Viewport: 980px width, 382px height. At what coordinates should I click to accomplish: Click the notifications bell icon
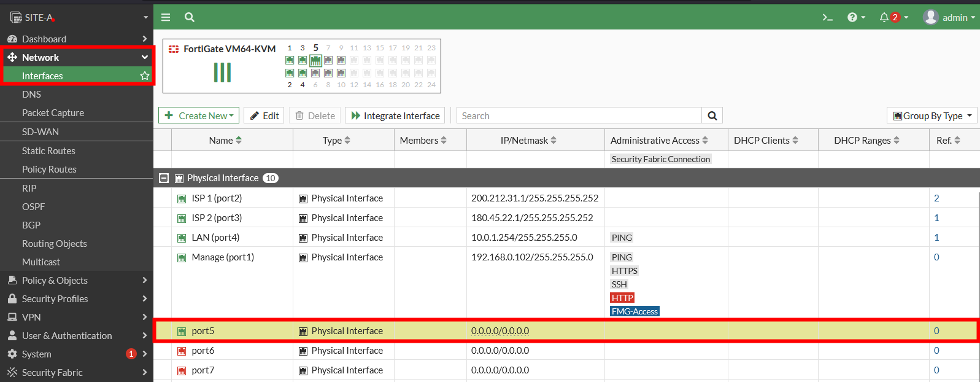(884, 17)
